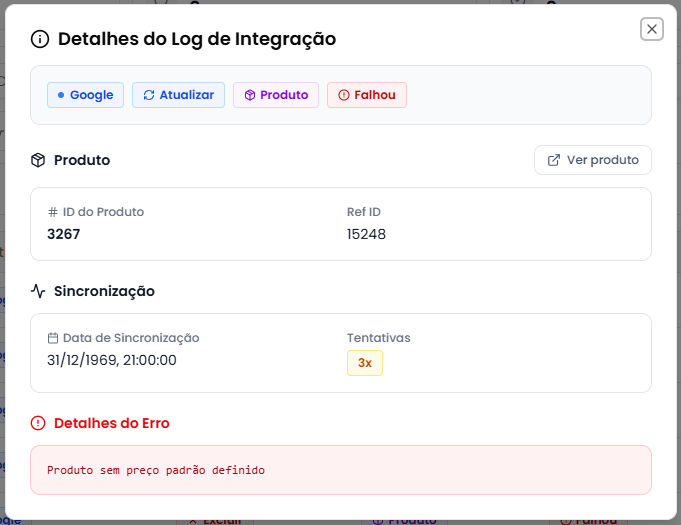
Task: Click the sync date 31/12/1969, 21:00:00
Action: click(x=112, y=360)
